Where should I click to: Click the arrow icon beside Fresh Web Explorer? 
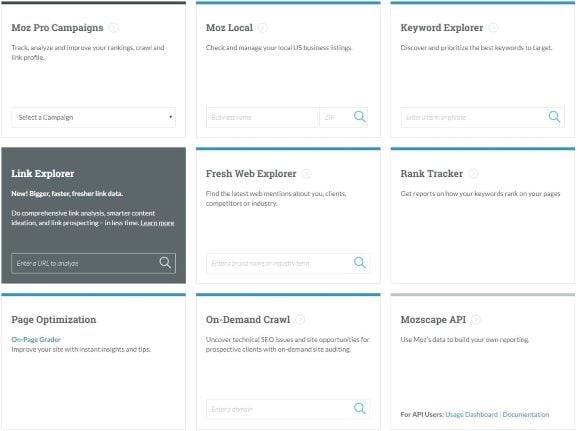click(306, 174)
